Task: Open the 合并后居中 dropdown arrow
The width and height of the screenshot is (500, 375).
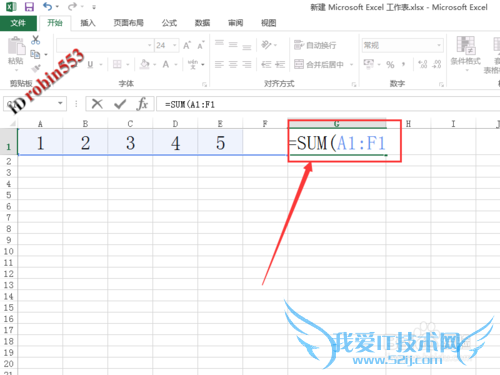Action: [x=351, y=64]
